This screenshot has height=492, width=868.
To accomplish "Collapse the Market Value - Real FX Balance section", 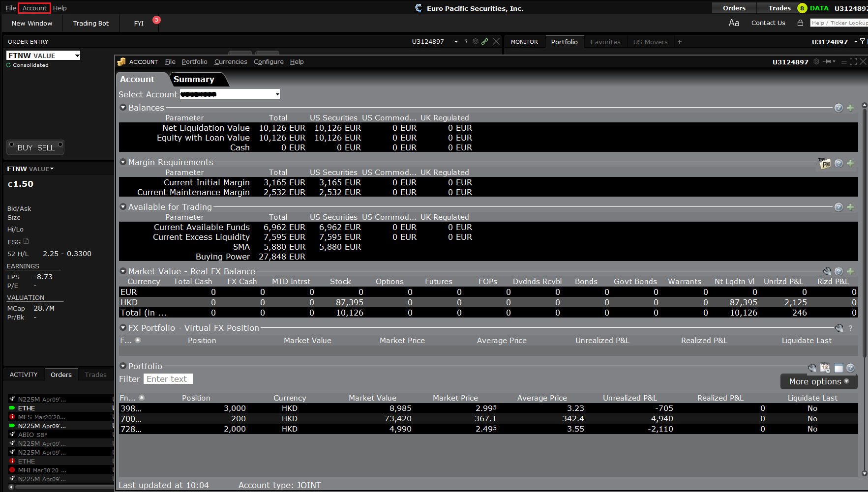I will (123, 271).
